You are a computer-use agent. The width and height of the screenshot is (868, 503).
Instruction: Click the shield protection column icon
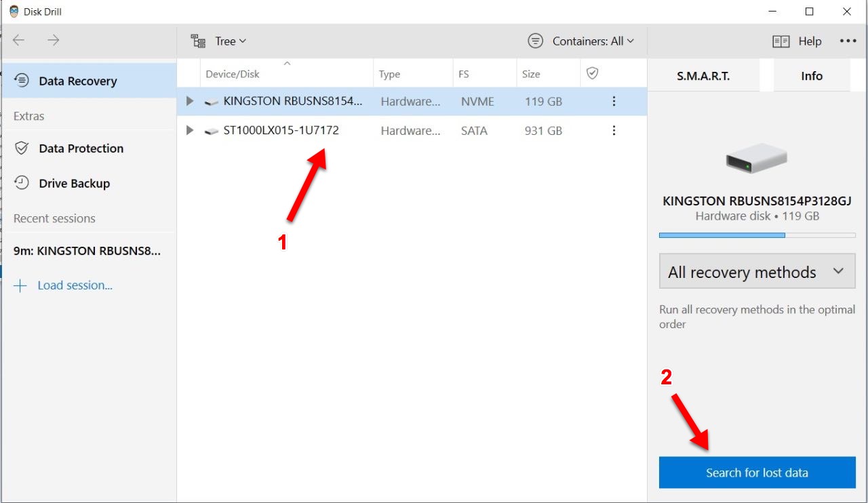click(x=592, y=73)
